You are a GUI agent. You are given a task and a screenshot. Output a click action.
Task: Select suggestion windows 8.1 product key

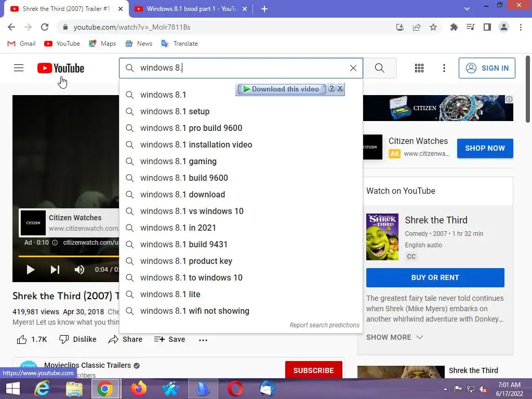(241, 261)
